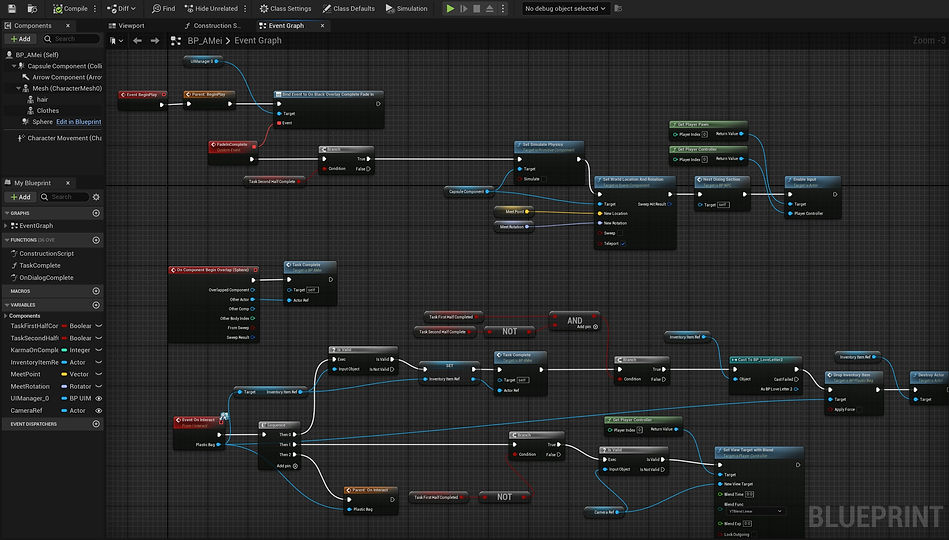Viewport: 949px width, 540px height.
Task: Click the Save blueprint icon
Action: pyautogui.click(x=11, y=8)
